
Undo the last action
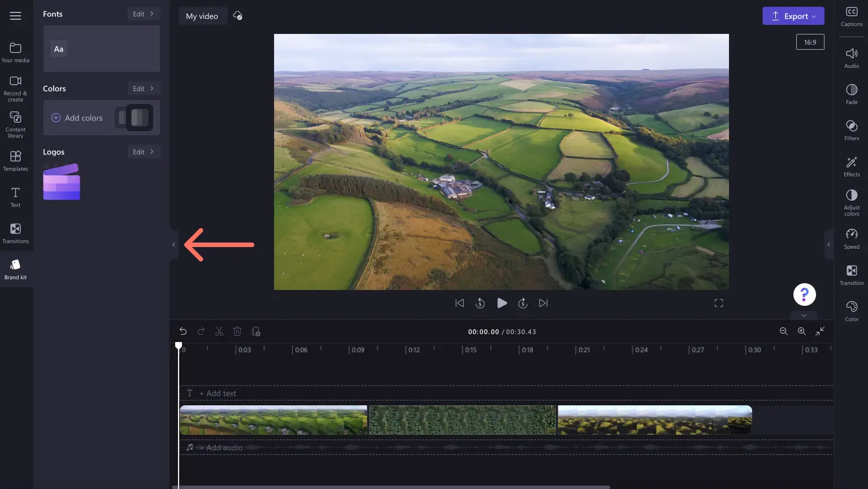click(183, 331)
